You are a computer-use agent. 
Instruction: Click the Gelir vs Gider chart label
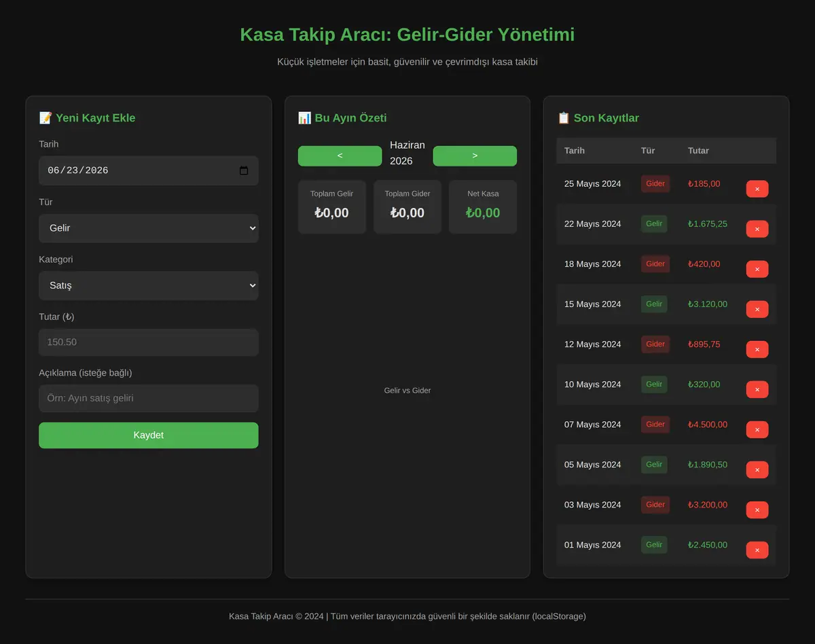point(407,391)
